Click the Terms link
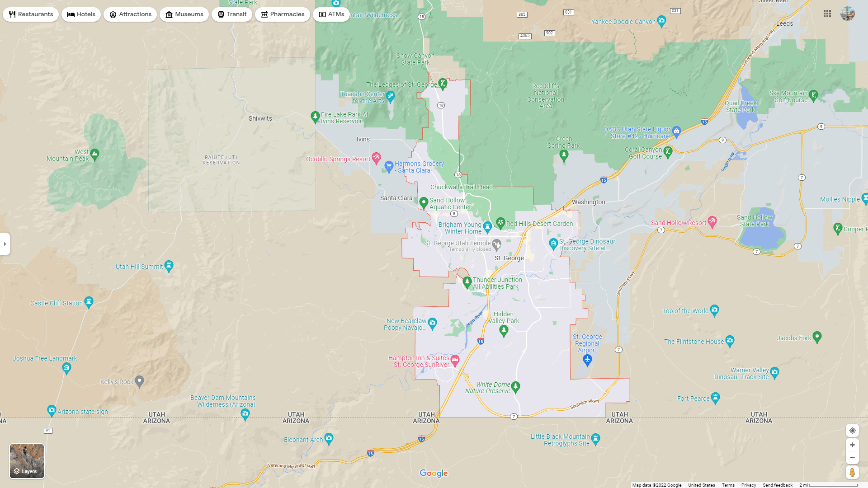868x488 pixels. [x=728, y=484]
